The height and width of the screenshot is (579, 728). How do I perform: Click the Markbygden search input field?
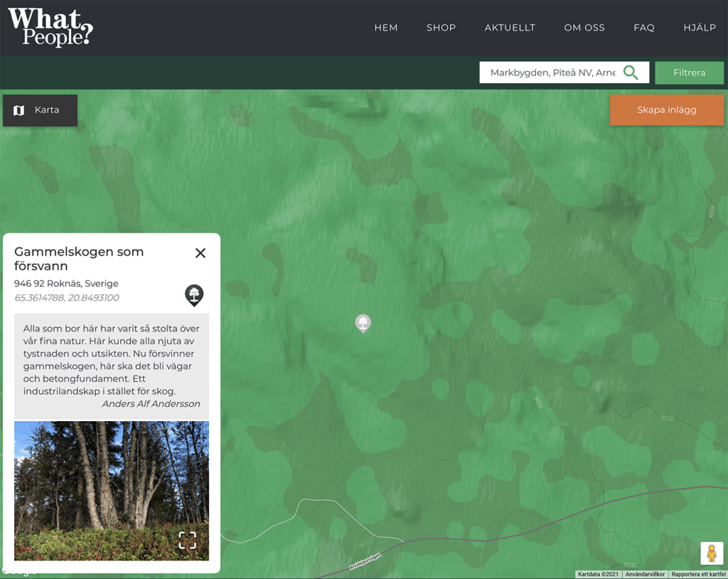[552, 73]
